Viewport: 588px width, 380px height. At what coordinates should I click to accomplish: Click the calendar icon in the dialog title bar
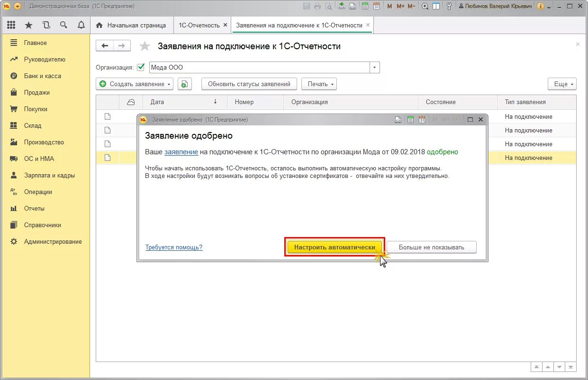pos(422,120)
